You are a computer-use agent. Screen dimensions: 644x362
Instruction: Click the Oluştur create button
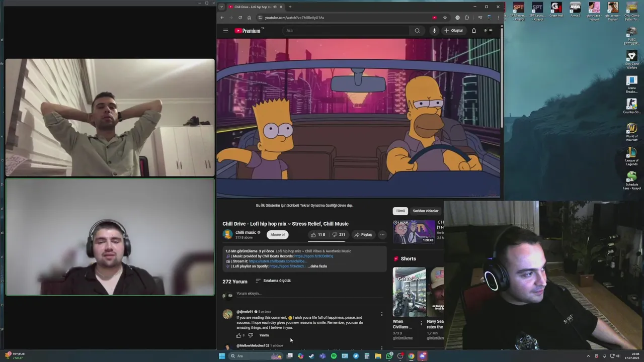pyautogui.click(x=453, y=31)
